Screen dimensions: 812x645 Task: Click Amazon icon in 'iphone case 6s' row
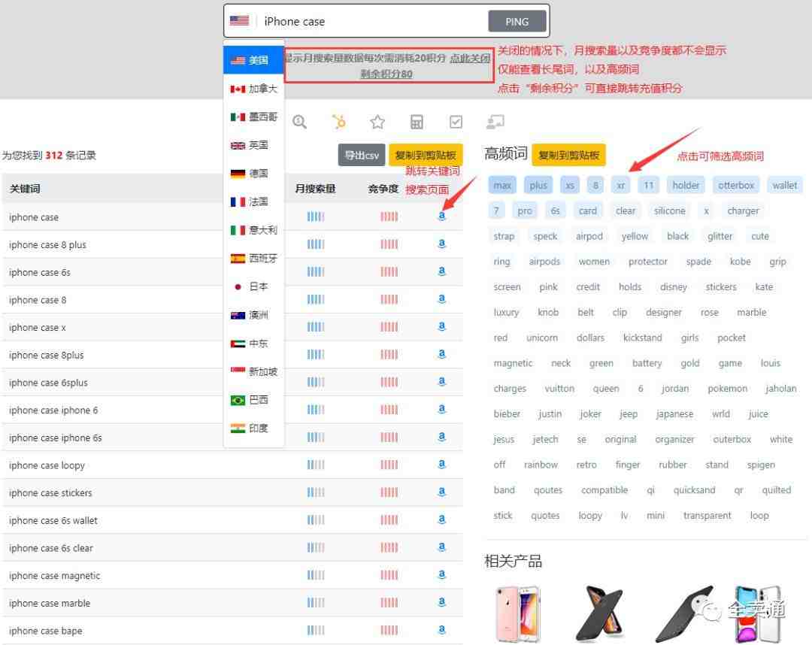coord(442,271)
